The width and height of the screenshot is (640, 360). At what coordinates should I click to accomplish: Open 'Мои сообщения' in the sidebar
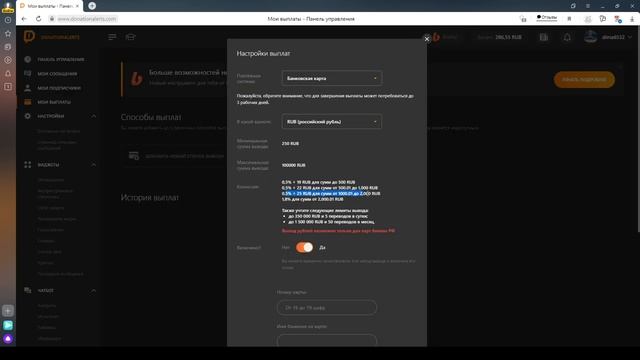pos(57,74)
